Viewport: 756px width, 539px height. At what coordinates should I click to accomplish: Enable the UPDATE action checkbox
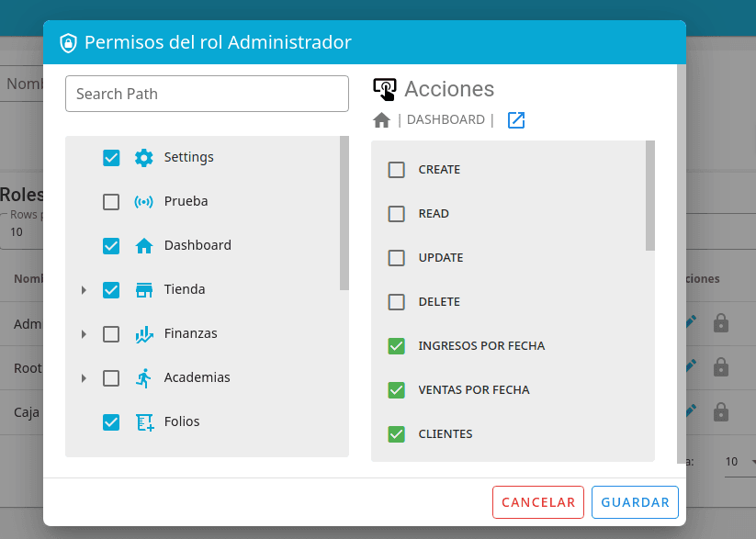396,258
